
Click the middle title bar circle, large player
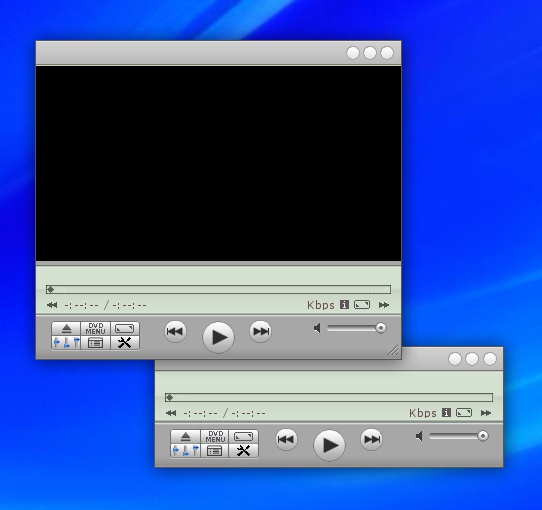[370, 53]
